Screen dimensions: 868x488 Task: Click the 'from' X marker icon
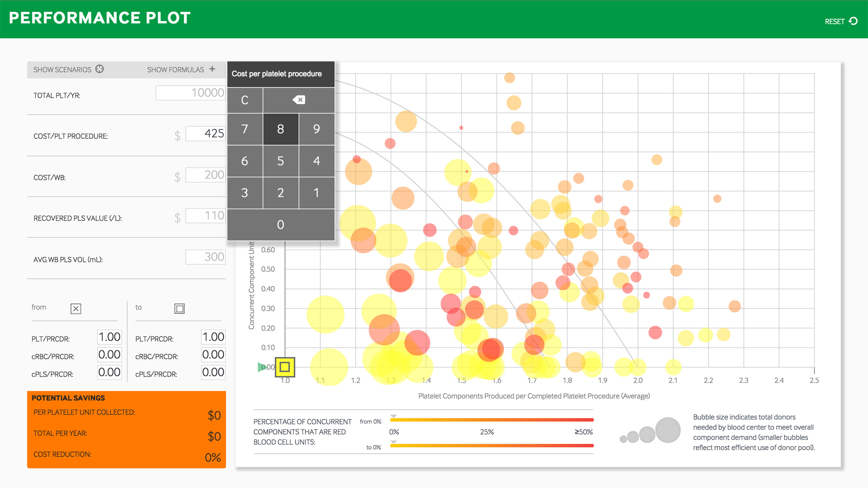coord(76,309)
